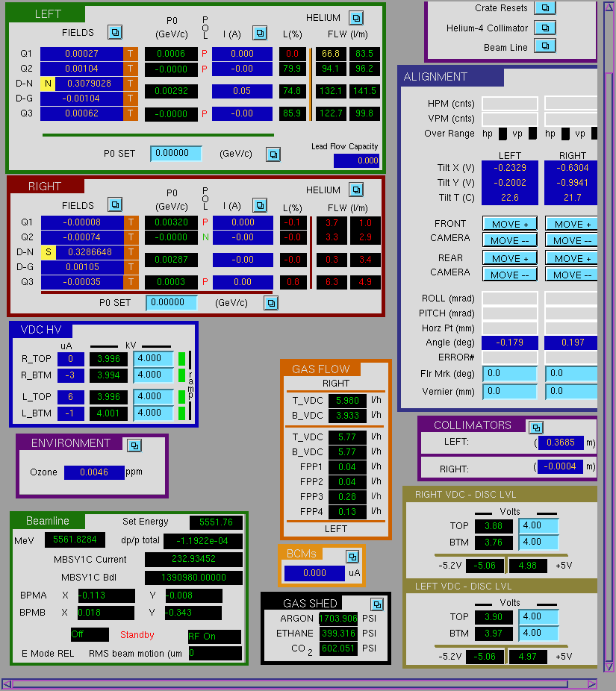Click LEFT front camera MOVE + button
This screenshot has width=616, height=691.
(x=510, y=224)
